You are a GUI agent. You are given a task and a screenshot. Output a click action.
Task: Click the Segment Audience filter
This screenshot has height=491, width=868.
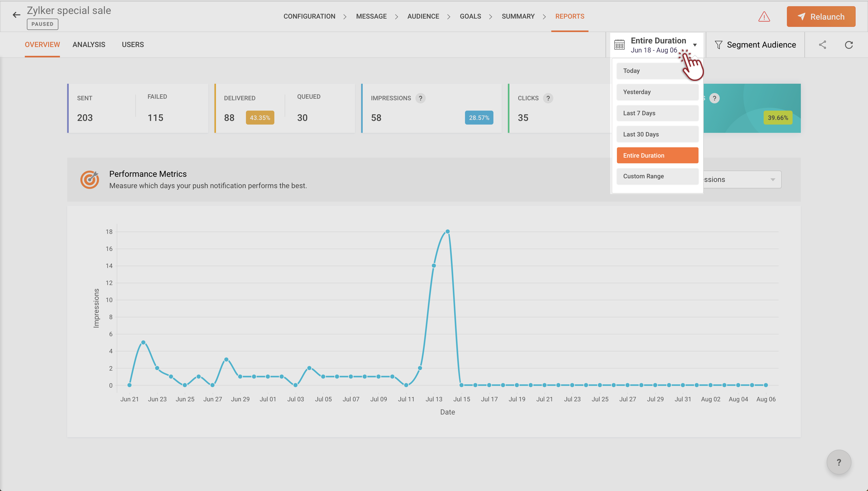click(x=755, y=45)
